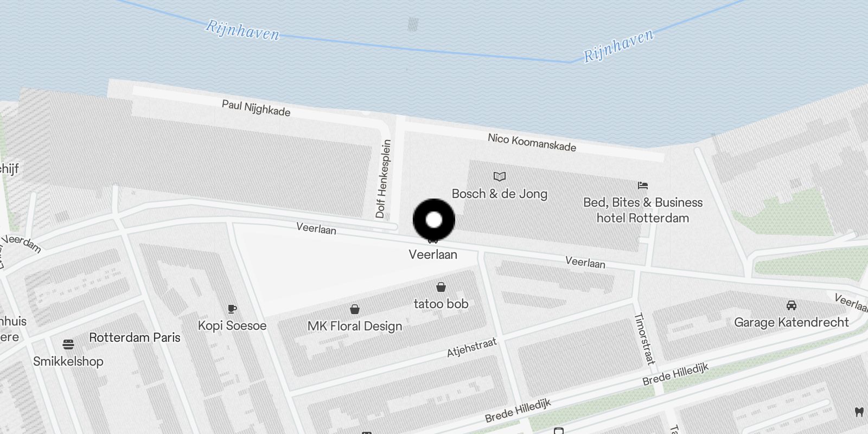Click the coffee cup icon for Kopi Soesoe
The width and height of the screenshot is (868, 434).
[x=232, y=309]
